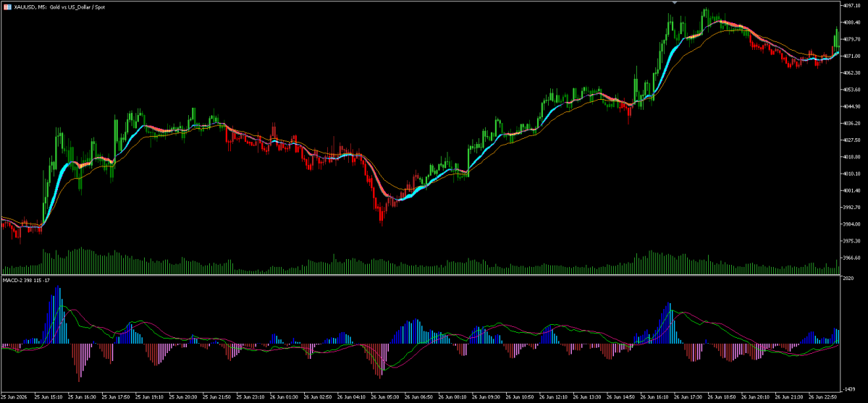868x403 pixels.
Task: Select the 25 Jun 15:10 time marker
Action: pos(47,397)
